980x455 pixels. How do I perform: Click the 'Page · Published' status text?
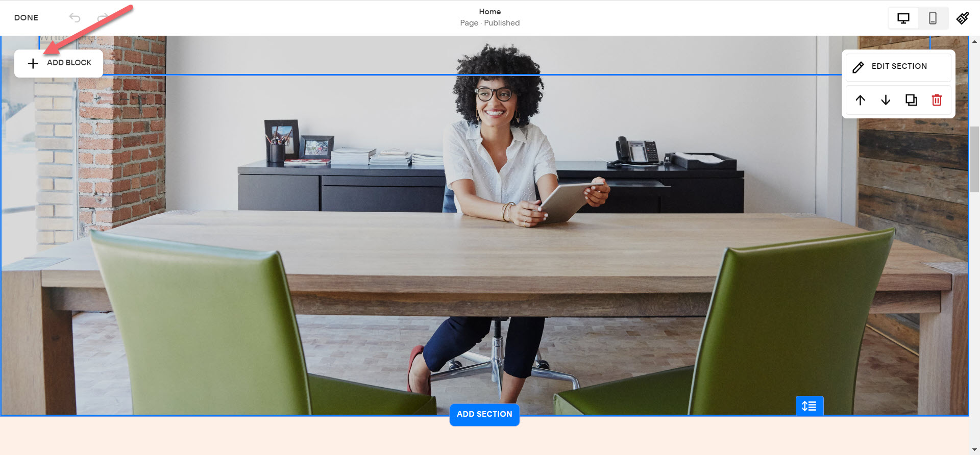point(489,23)
